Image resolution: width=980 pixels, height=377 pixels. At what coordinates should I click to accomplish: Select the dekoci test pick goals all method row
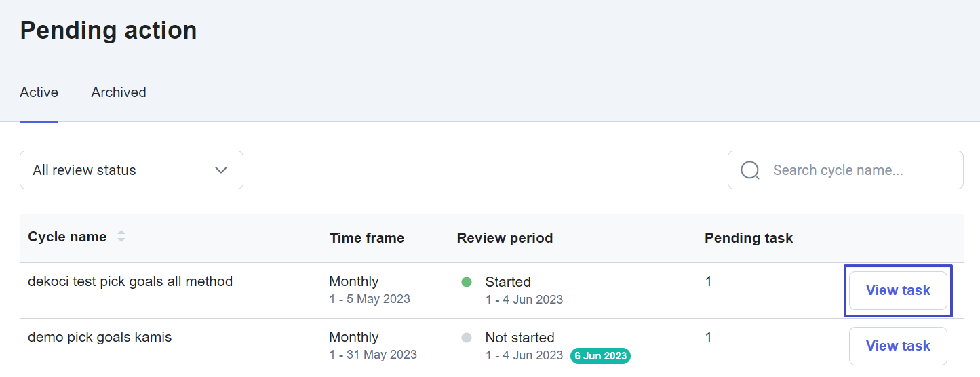[x=130, y=281]
